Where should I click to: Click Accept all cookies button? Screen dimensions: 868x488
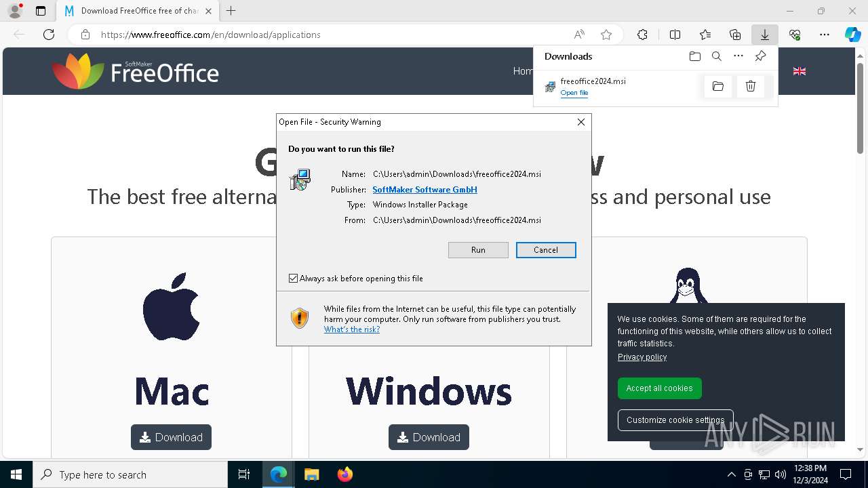659,388
